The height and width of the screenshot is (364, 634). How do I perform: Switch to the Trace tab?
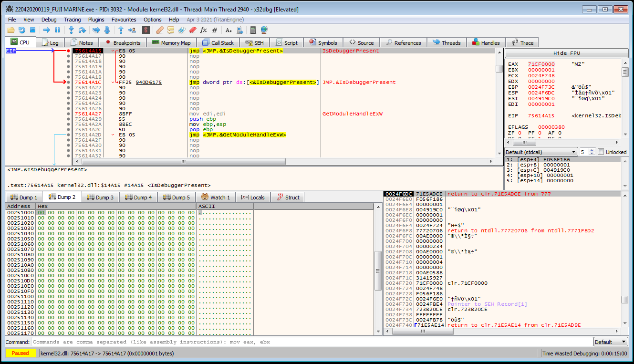tap(522, 42)
